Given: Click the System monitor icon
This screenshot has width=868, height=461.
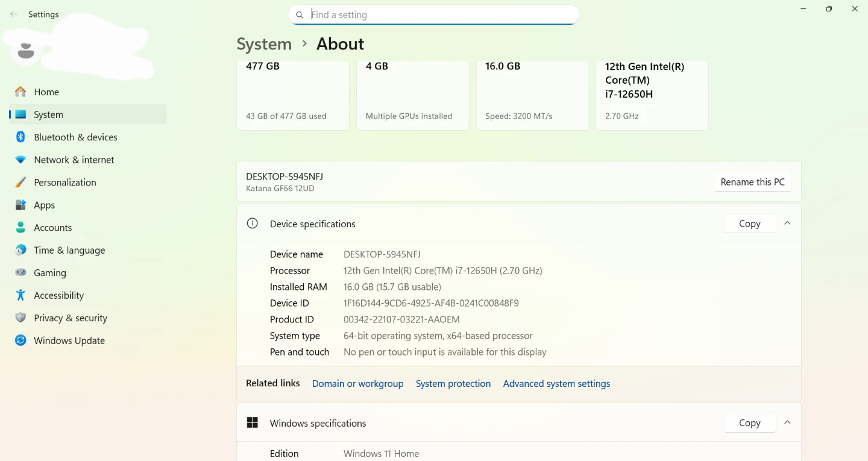Looking at the screenshot, I should (x=20, y=114).
